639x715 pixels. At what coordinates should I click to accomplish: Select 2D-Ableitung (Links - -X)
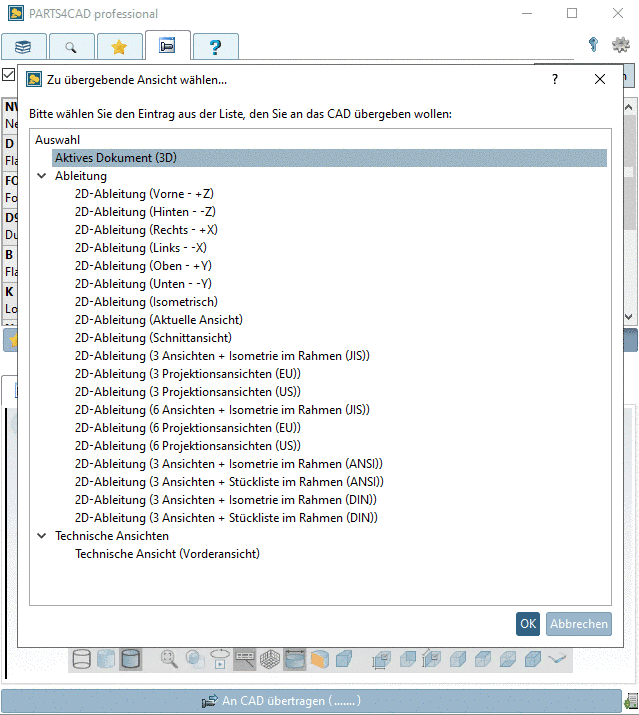coord(140,248)
